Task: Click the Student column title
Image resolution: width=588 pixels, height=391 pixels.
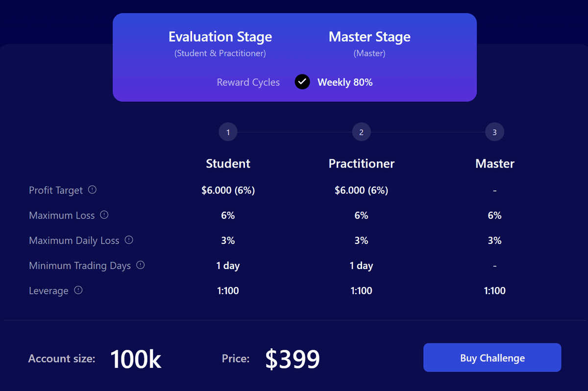Action: coord(228,164)
